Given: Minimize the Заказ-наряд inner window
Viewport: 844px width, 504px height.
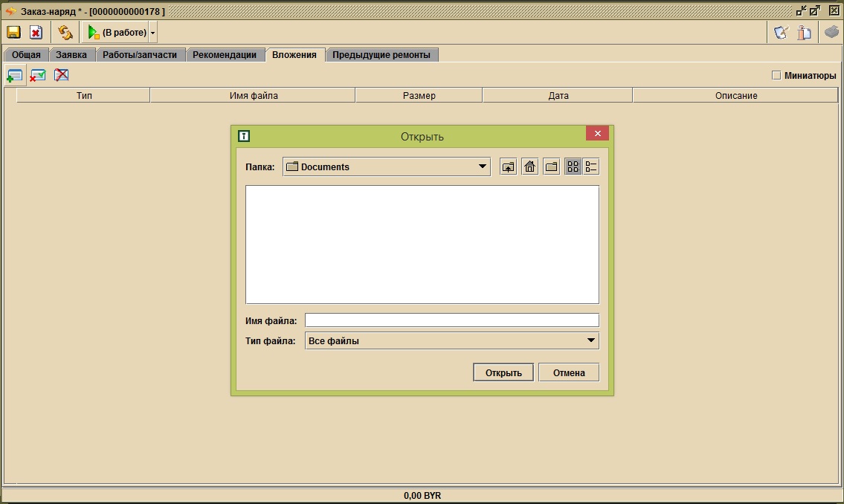Looking at the screenshot, I should 801,10.
